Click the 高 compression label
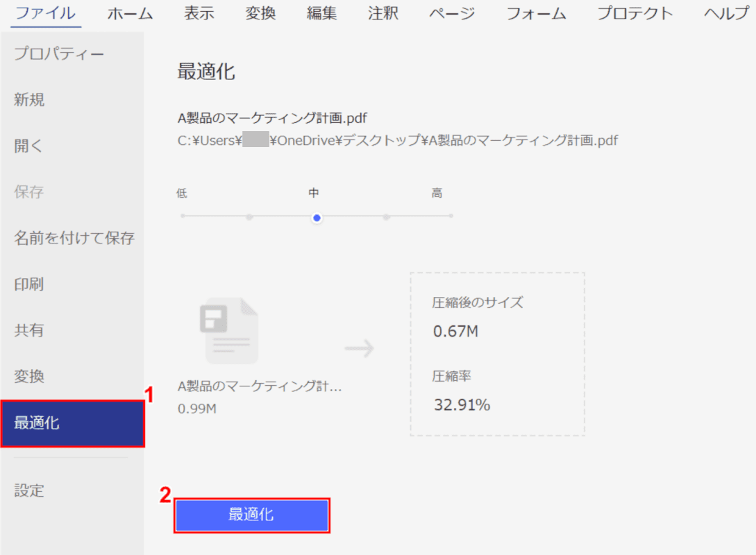 437,193
